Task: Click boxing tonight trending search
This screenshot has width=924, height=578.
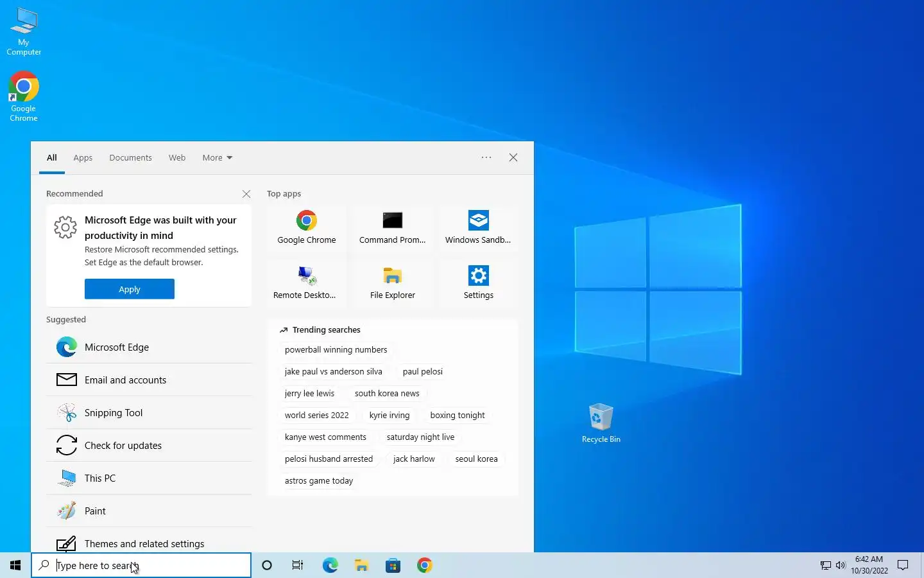Action: (x=458, y=415)
